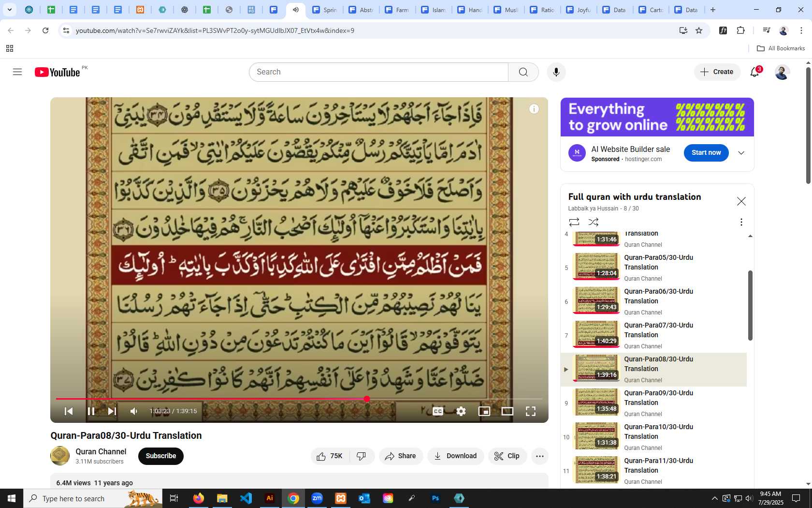Bookmark this page with the star
Screen dimensions: 812x508
(x=699, y=30)
